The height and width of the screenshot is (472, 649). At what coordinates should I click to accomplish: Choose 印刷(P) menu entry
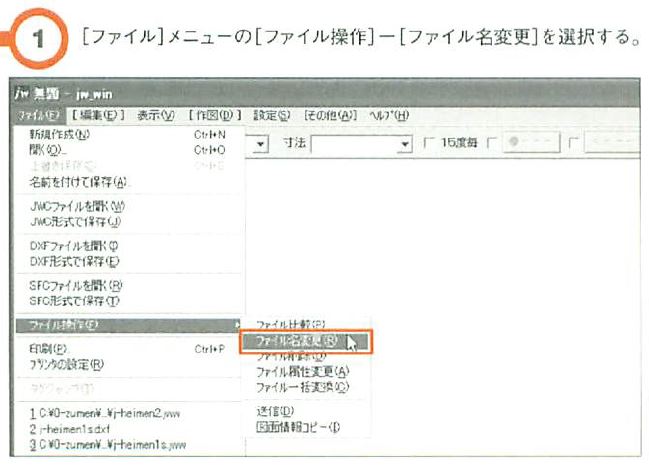(128, 349)
